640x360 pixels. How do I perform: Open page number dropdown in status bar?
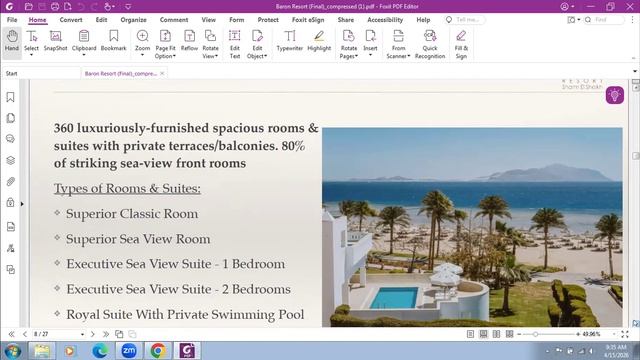coord(82,334)
